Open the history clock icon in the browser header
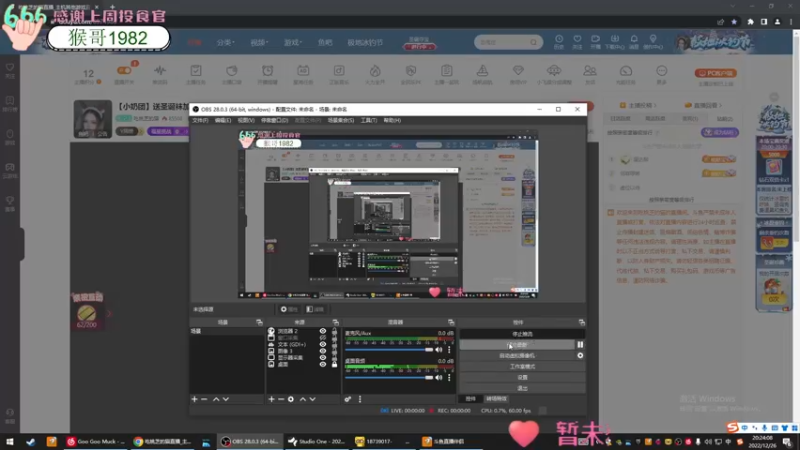The width and height of the screenshot is (800, 450). [559, 39]
